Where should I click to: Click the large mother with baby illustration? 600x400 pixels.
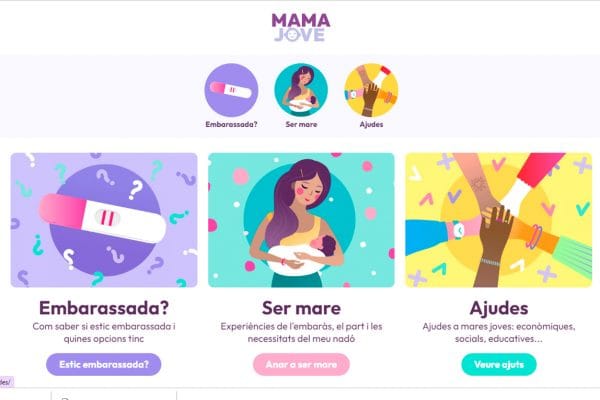301,220
